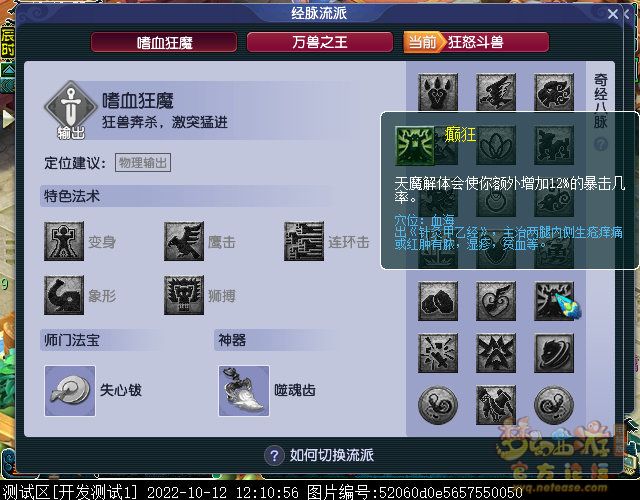Click the 物理输出 positioning tag
Screen dimensions: 640x500
pyautogui.click(x=143, y=163)
